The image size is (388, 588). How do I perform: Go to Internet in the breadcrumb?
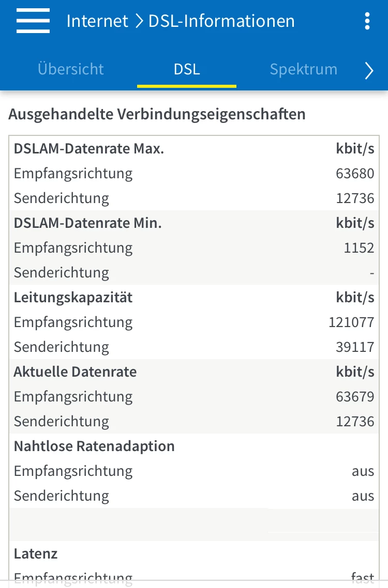97,21
